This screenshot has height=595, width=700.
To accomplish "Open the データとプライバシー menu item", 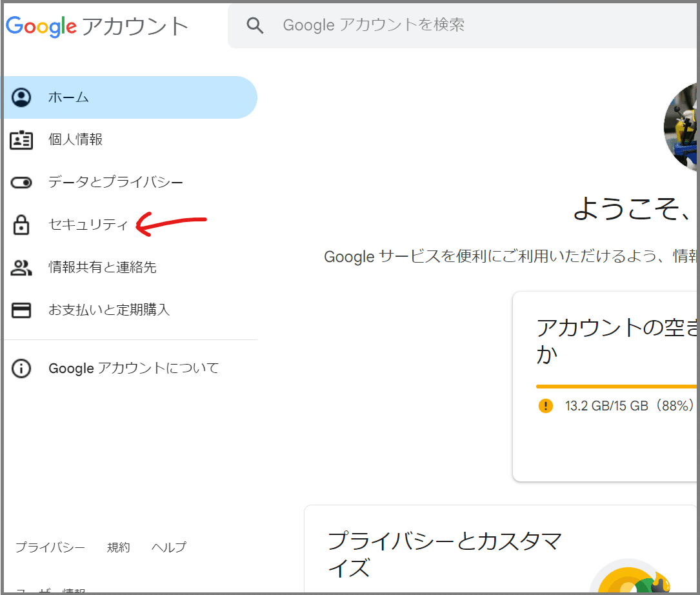I will [x=130, y=182].
